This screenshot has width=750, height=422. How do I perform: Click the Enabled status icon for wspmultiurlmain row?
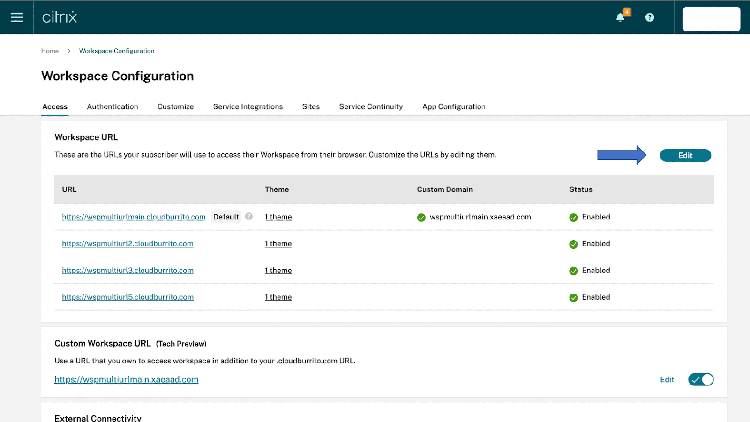tap(574, 217)
